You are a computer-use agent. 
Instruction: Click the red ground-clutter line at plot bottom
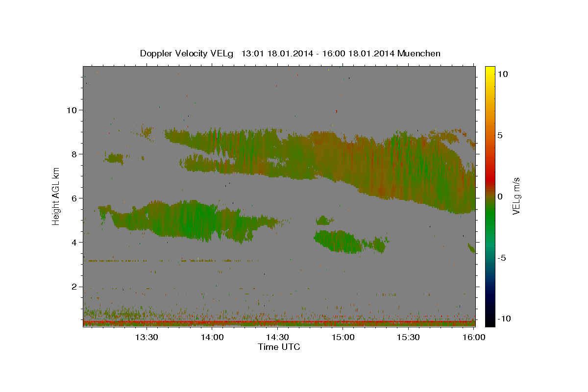point(279,322)
